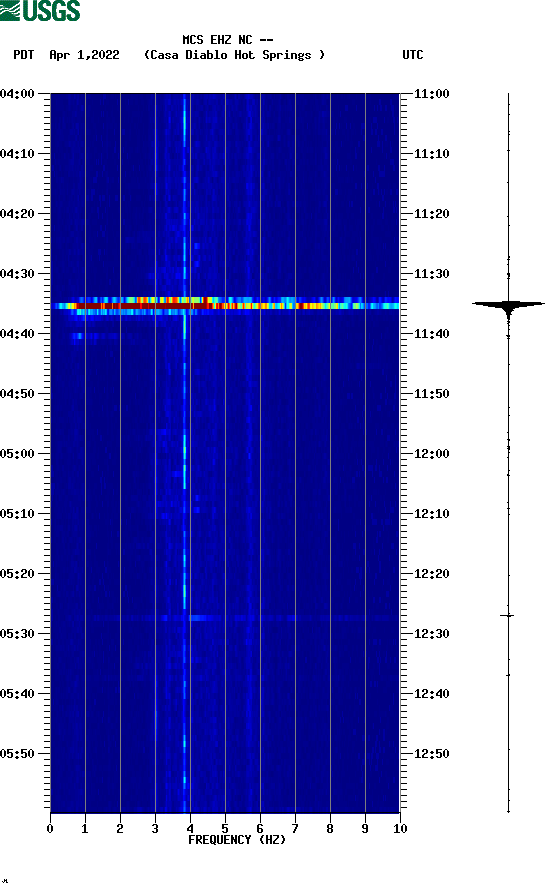Click the station title 'MCS EHZ NC --'
Viewport: 552px width, 892px height.
pyautogui.click(x=228, y=40)
